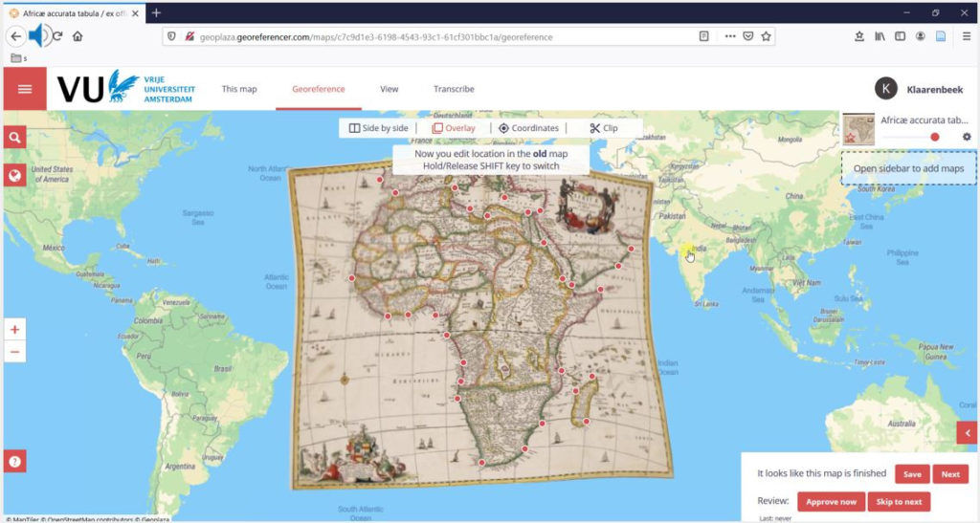Select control point on West Africa's westernmost coast
The width and height of the screenshot is (980, 523).
pos(352,277)
